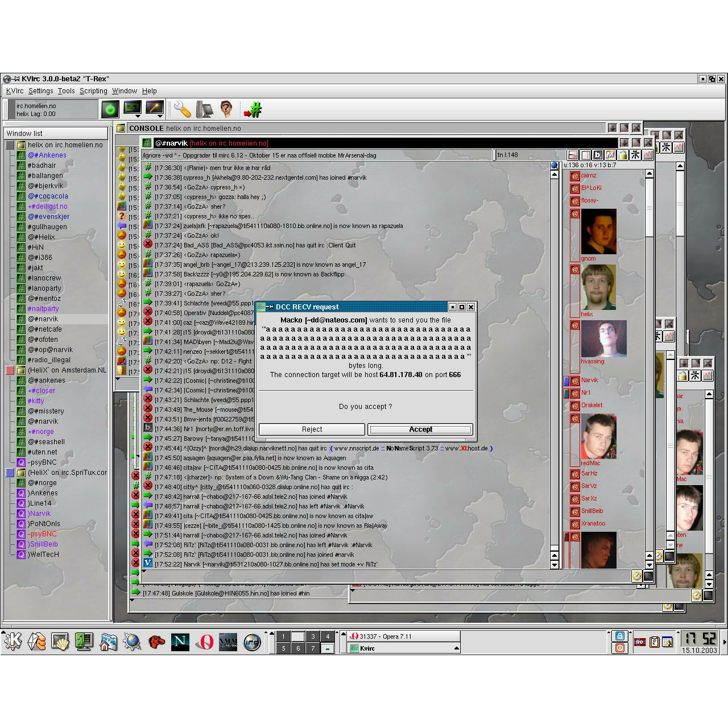Toggle the padlock icon in #narvik toolbar

pyautogui.click(x=622, y=155)
